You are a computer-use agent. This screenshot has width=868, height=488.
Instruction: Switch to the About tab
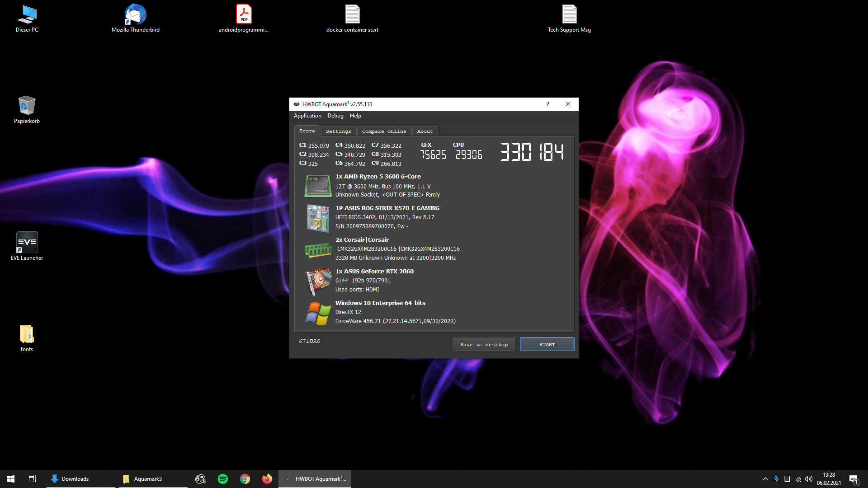tap(425, 131)
